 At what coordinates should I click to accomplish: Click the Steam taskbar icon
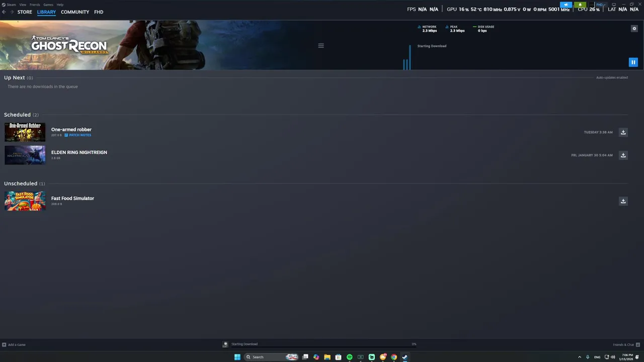point(405,357)
